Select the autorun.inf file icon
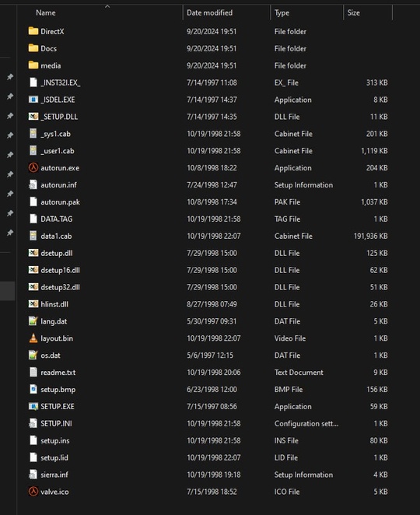The image size is (420, 515). coord(33,185)
